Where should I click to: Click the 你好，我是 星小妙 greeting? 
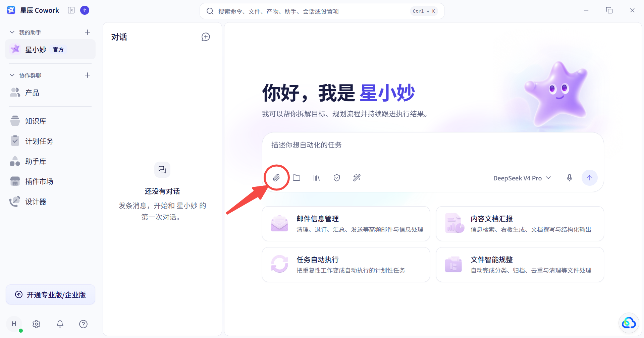(x=338, y=93)
